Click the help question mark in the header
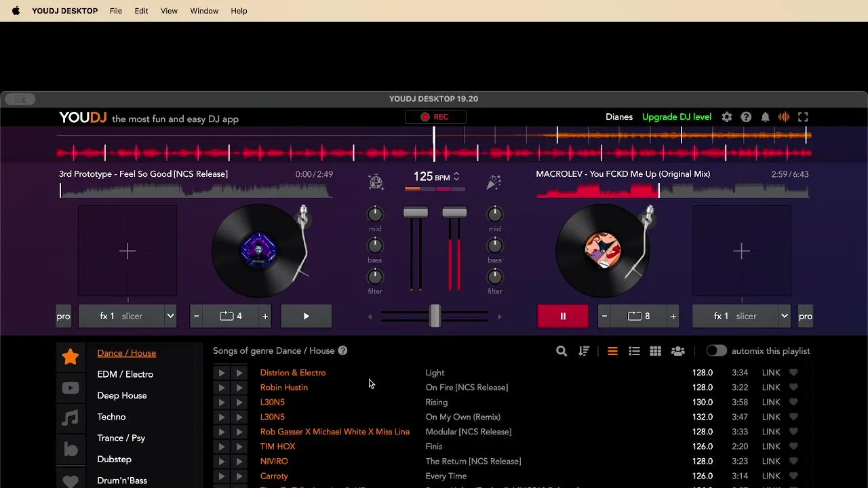The image size is (868, 488). [x=746, y=117]
